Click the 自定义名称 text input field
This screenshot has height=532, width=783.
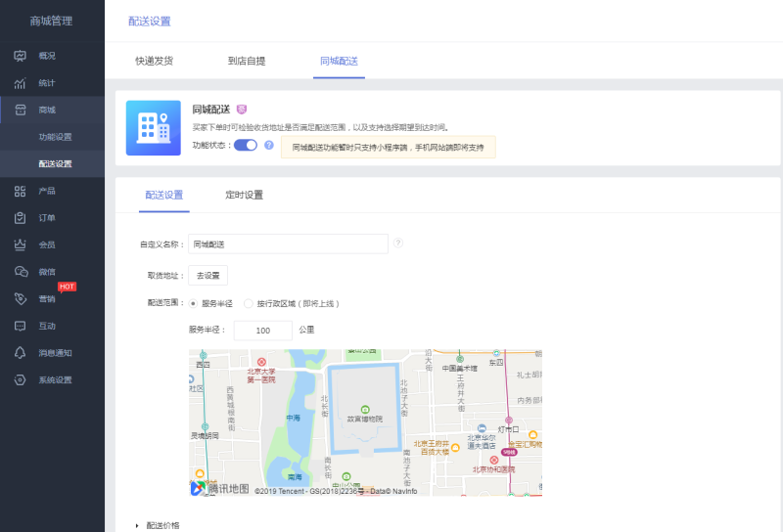[288, 244]
